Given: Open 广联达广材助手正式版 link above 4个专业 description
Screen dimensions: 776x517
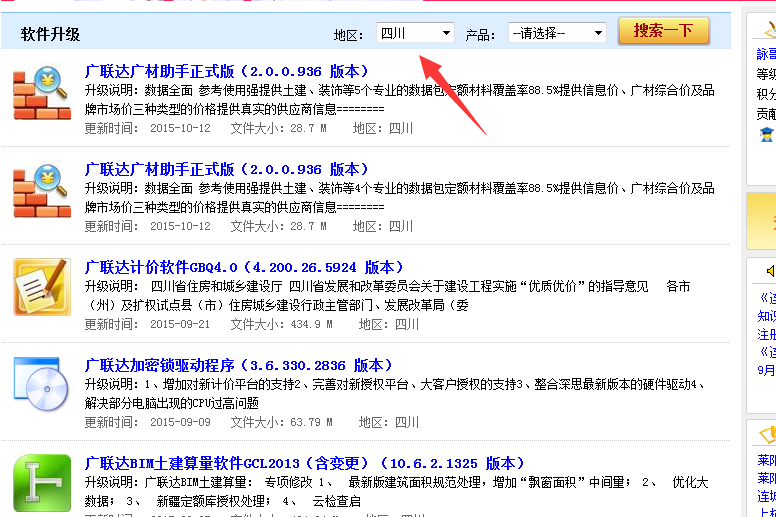Looking at the screenshot, I should [227, 170].
